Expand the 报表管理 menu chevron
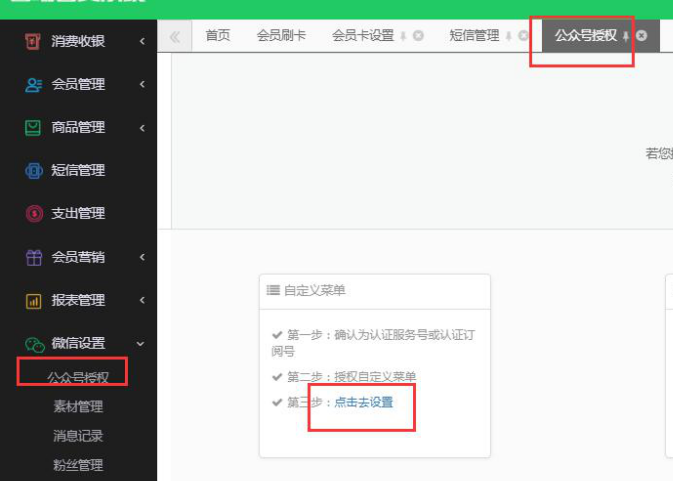 coord(142,300)
